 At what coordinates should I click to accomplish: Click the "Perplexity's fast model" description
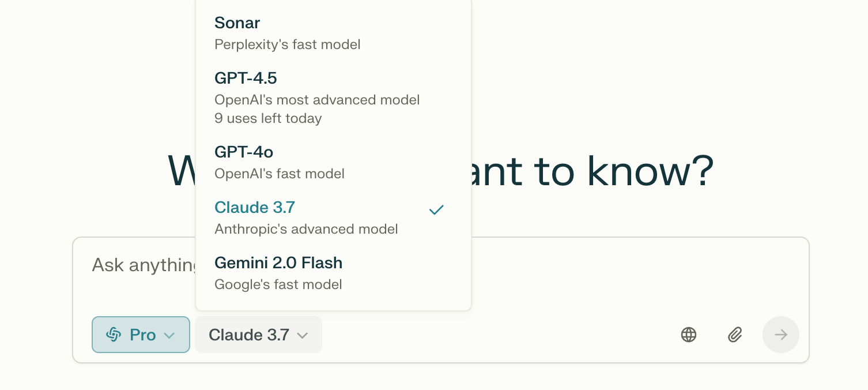[288, 44]
